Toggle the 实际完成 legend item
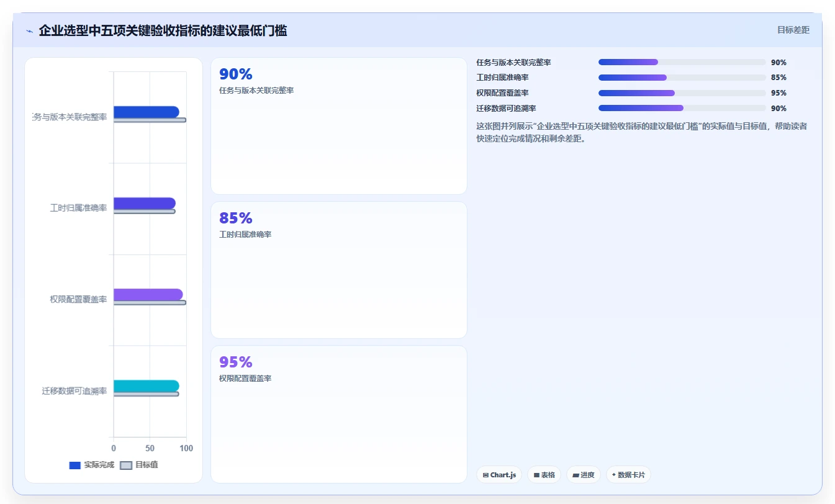835x504 pixels. (92, 465)
